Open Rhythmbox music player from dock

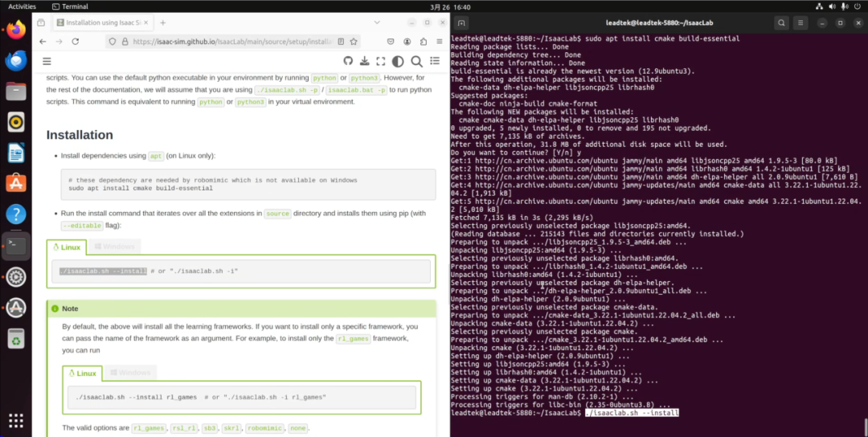(16, 121)
